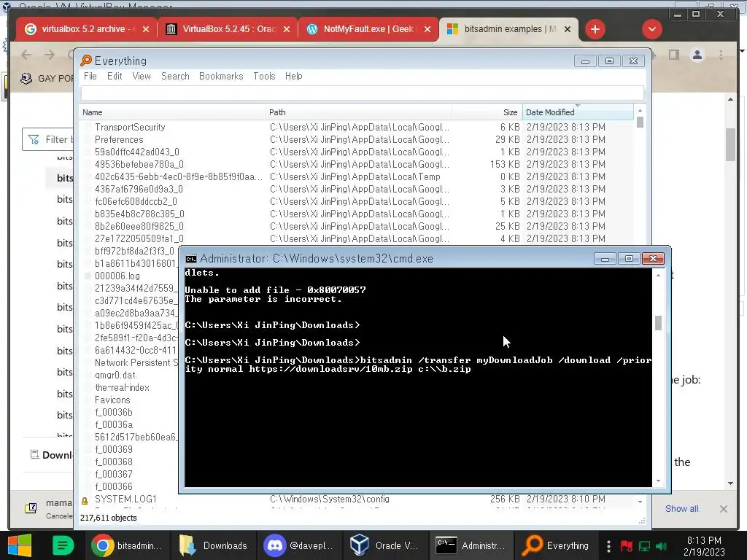Sort results by Size column header
The height and width of the screenshot is (560, 747).
[487, 112]
